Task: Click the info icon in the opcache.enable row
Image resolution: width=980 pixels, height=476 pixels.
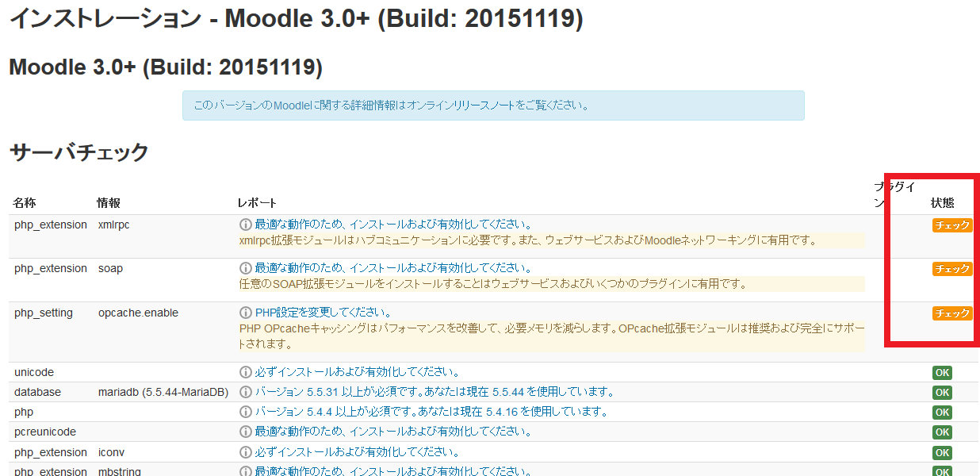Action: coord(245,313)
